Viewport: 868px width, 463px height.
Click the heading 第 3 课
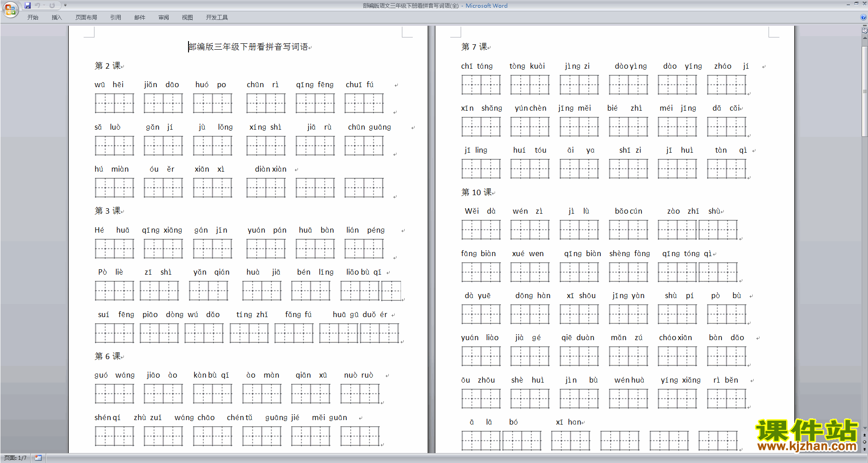(108, 211)
